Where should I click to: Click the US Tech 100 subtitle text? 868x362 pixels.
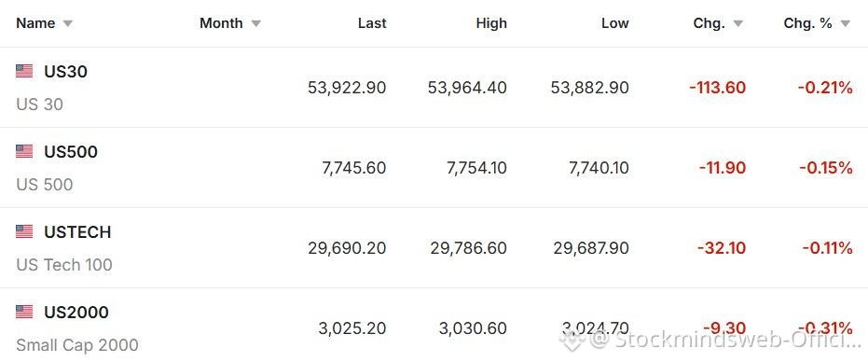point(64,264)
